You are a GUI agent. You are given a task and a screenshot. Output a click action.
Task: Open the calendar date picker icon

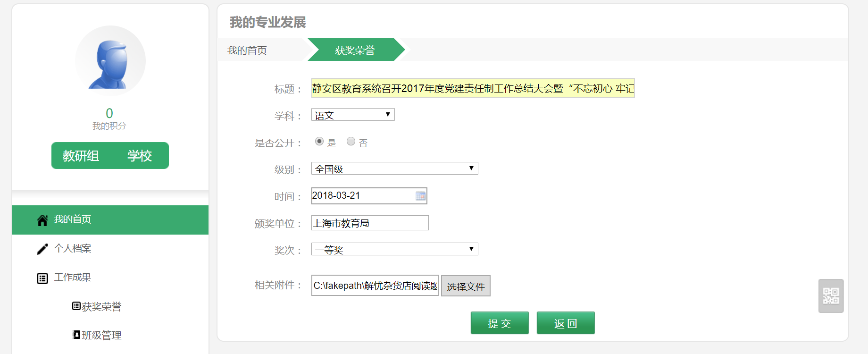pyautogui.click(x=420, y=196)
